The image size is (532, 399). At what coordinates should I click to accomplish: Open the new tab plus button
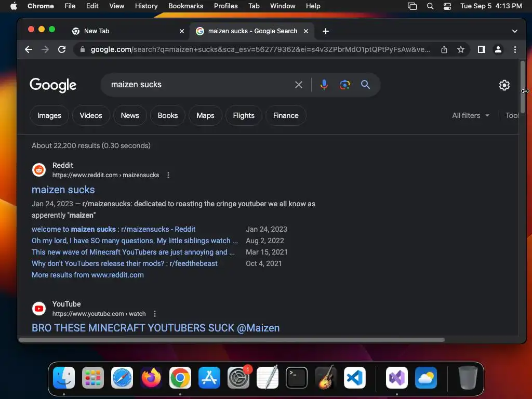(326, 31)
